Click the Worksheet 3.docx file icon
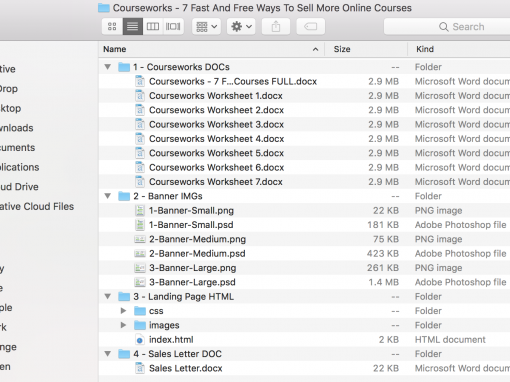Viewport: 510px width, 382px height. tap(140, 124)
